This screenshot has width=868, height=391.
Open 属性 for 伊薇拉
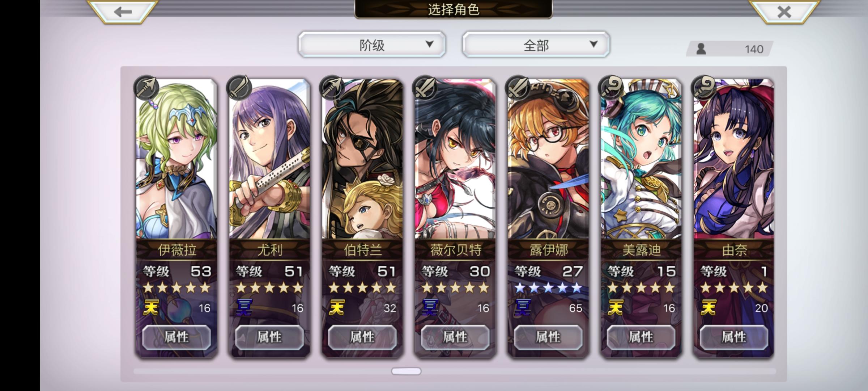[176, 337]
